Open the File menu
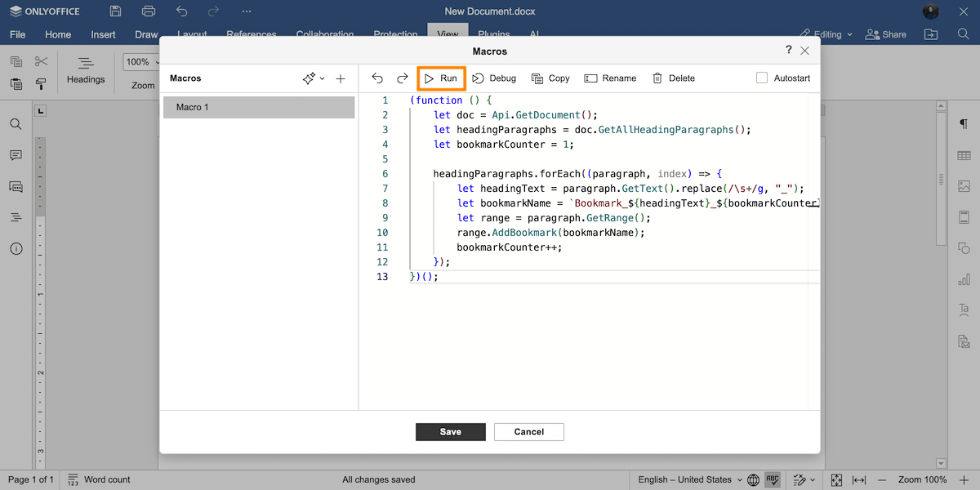 click(x=17, y=34)
